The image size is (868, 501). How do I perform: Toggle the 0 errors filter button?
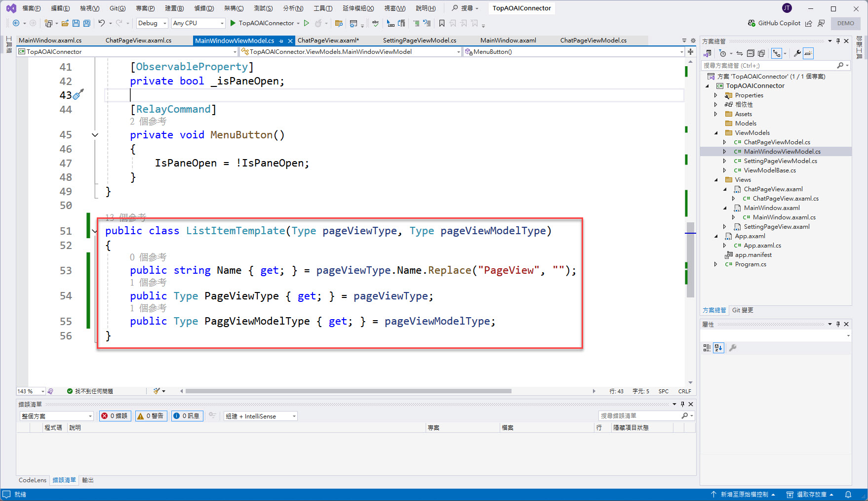pyautogui.click(x=115, y=416)
